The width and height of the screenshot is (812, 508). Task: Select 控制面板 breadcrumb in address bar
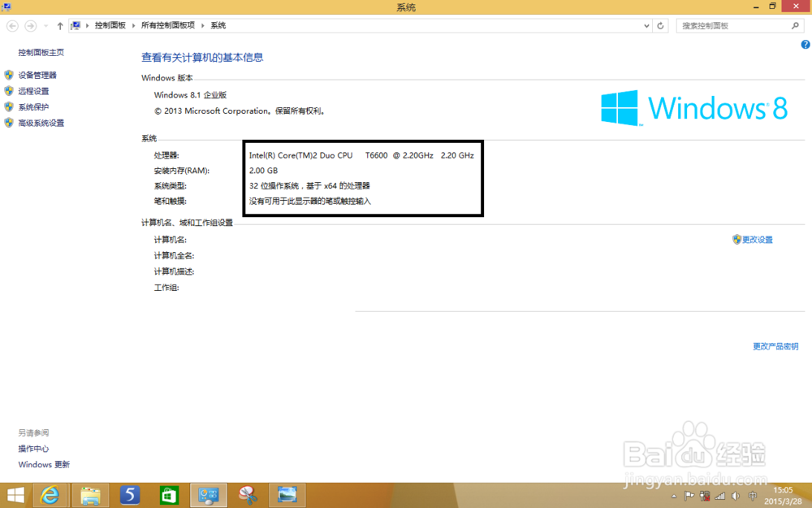click(110, 25)
